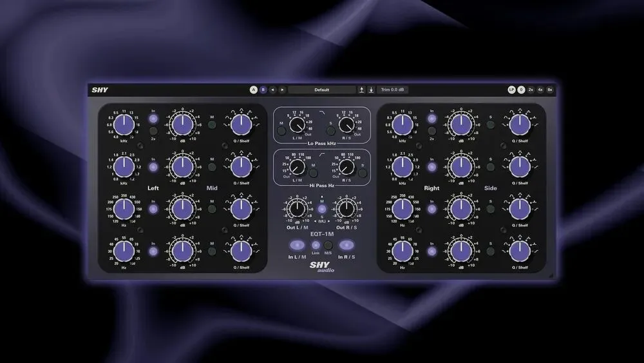
Task: Toggle M button on Mid bottom band
Action: click(x=212, y=251)
